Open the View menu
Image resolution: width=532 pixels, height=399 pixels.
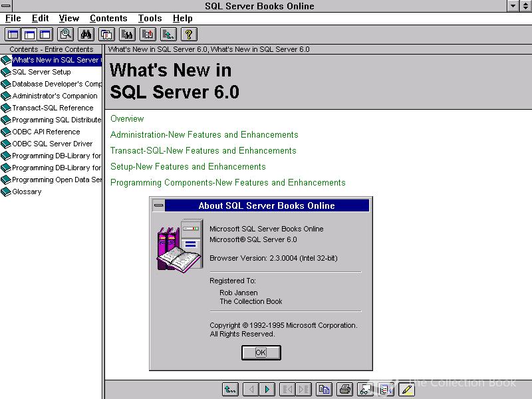click(x=69, y=19)
